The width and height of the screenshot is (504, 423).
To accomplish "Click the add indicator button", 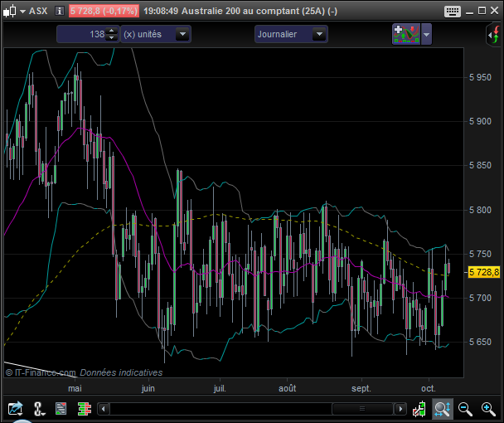I will click(x=405, y=34).
